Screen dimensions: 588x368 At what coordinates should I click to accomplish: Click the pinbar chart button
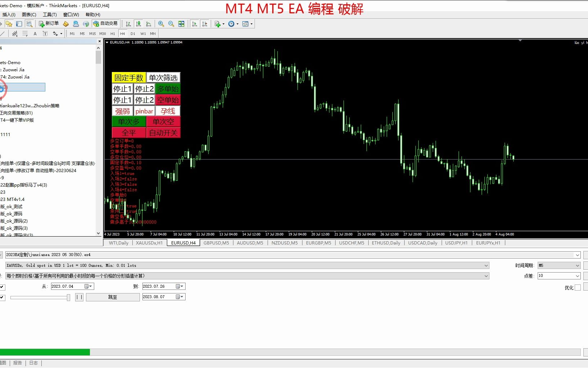(x=144, y=111)
